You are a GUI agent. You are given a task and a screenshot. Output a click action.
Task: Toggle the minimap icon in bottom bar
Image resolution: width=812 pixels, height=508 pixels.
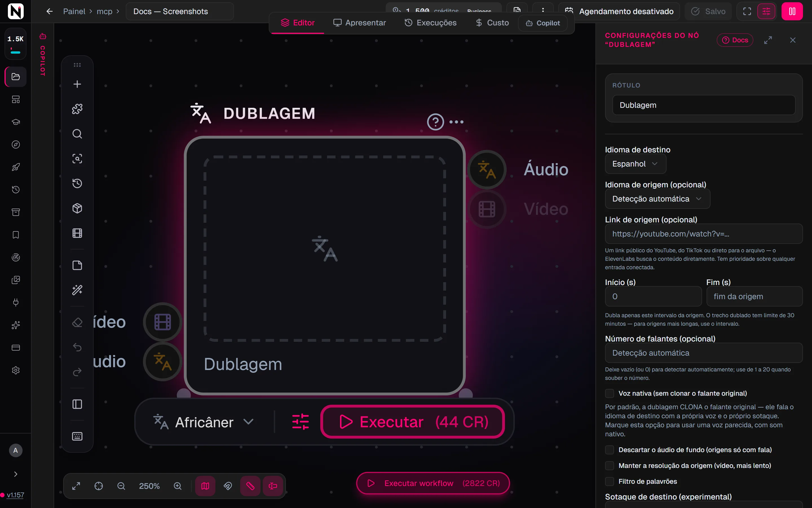point(205,486)
